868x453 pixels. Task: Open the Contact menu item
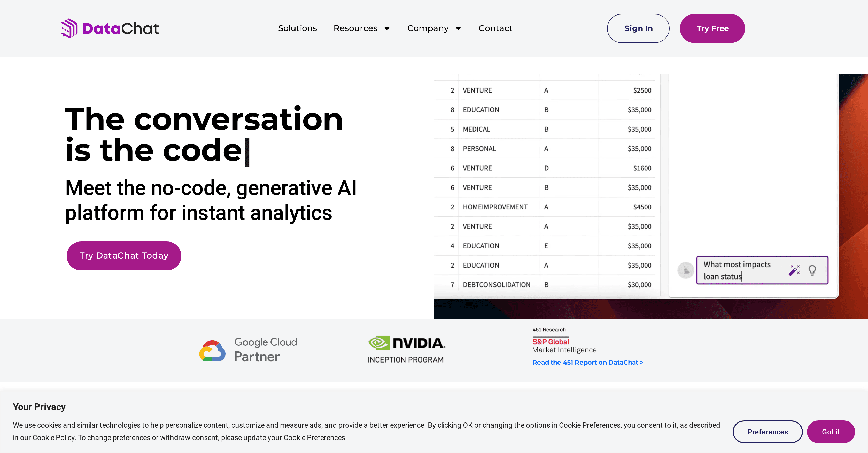pos(495,28)
